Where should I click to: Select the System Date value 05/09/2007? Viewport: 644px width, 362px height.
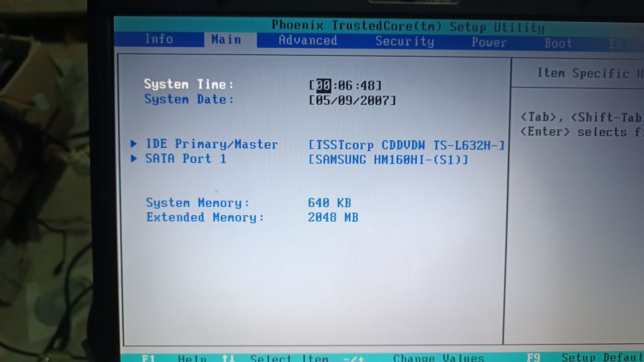(x=353, y=101)
